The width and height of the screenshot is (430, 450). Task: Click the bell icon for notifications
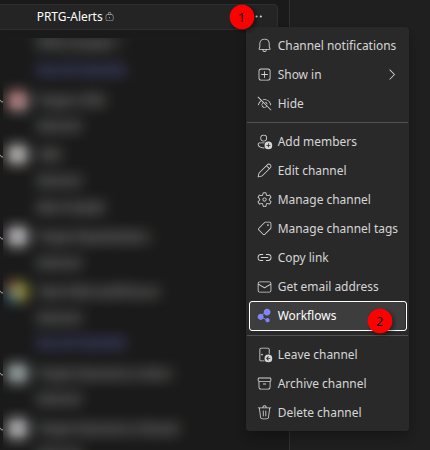click(x=264, y=46)
